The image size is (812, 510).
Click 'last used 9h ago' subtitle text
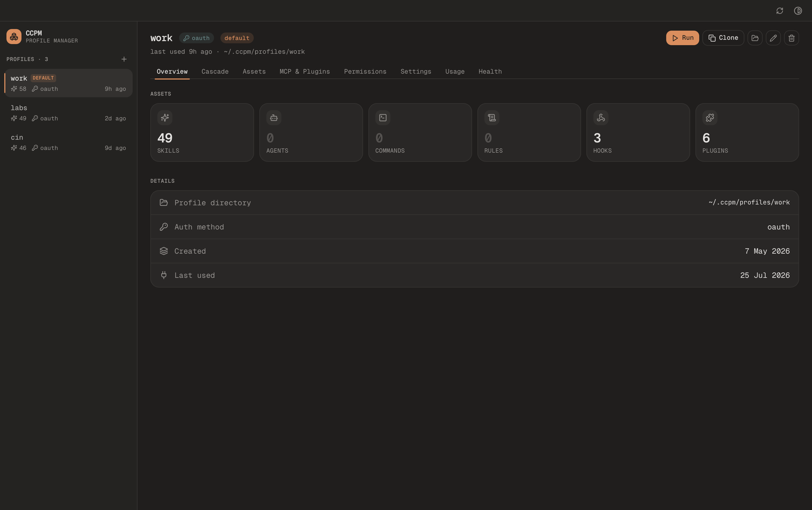tap(181, 52)
